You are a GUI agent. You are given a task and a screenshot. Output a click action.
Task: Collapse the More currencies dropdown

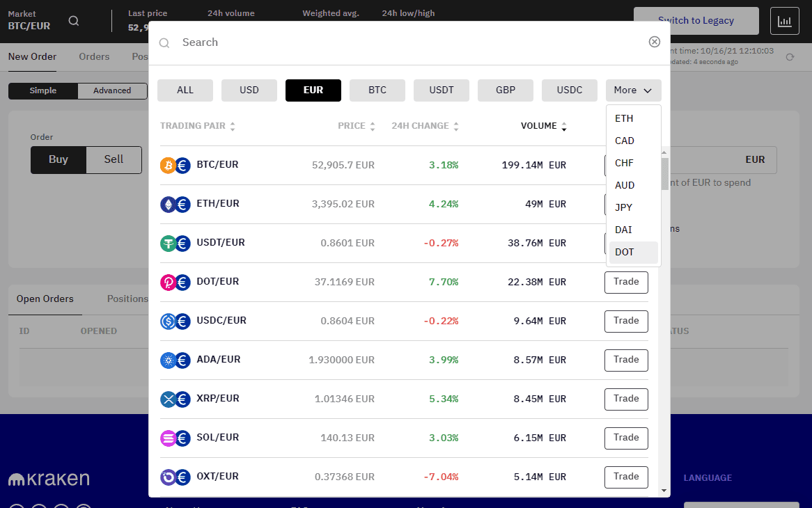point(633,90)
